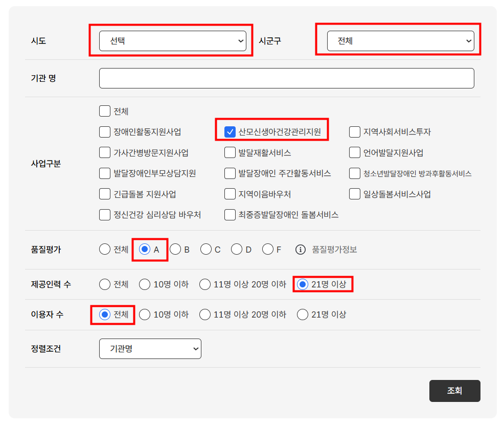The height and width of the screenshot is (427, 504).
Task: Select quality rating 전체
Action: click(104, 250)
